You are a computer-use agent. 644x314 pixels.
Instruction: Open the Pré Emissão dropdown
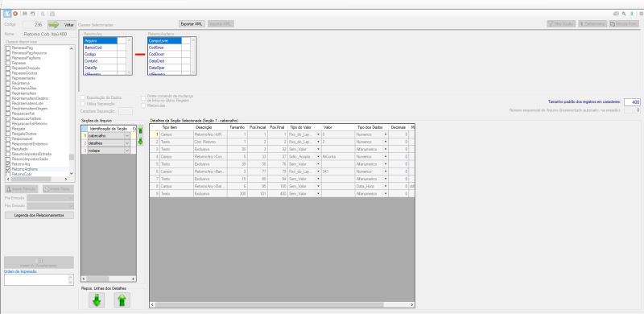[x=71, y=198]
